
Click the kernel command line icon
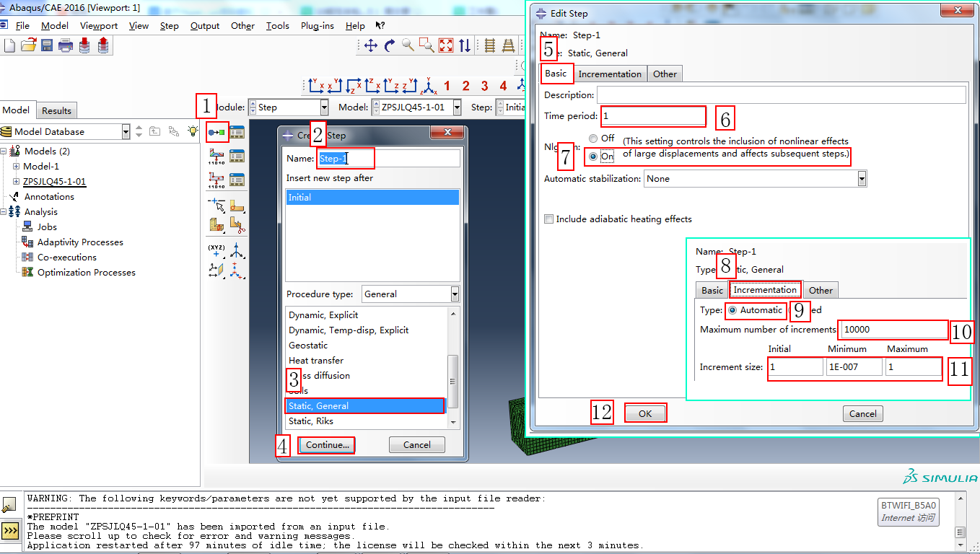coord(10,532)
